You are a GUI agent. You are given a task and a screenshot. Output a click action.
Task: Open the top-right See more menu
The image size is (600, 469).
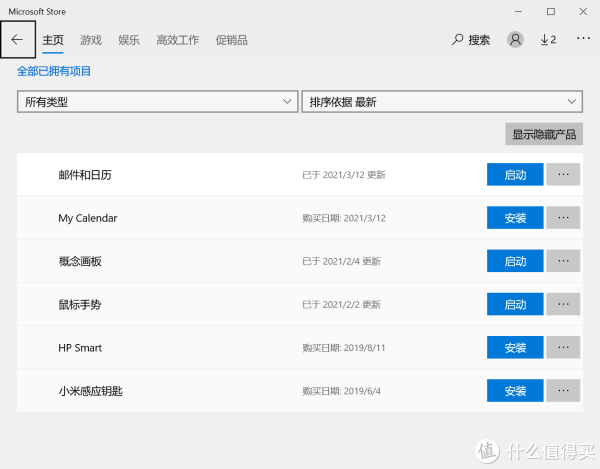[583, 38]
